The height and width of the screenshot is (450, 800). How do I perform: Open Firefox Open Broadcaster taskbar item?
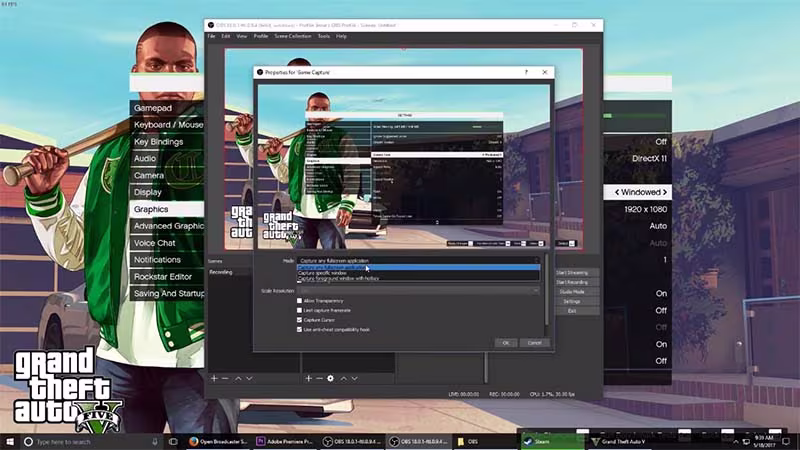218,441
